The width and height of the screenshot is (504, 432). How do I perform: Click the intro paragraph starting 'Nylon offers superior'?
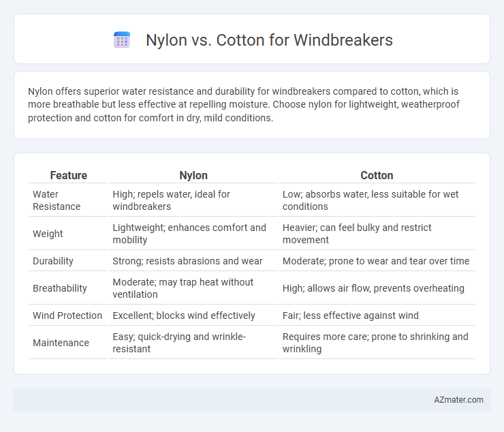click(x=244, y=104)
